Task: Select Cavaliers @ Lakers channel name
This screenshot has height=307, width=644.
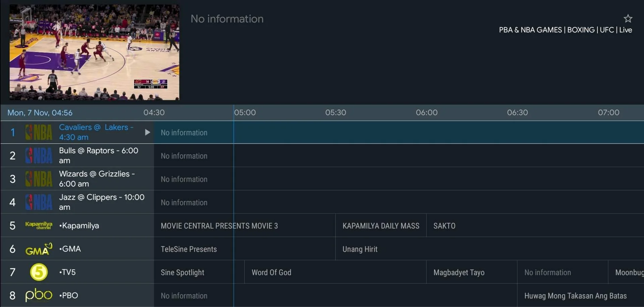Action: point(96,132)
